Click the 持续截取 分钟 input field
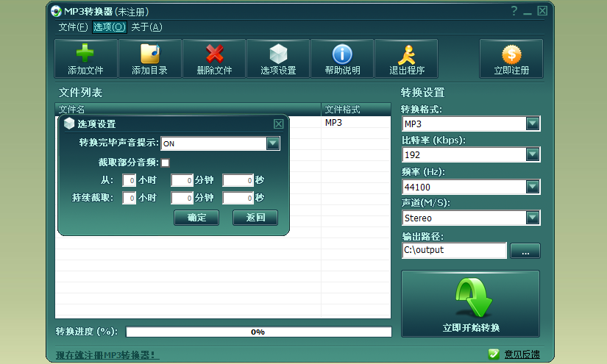The image size is (607, 364). tap(182, 198)
